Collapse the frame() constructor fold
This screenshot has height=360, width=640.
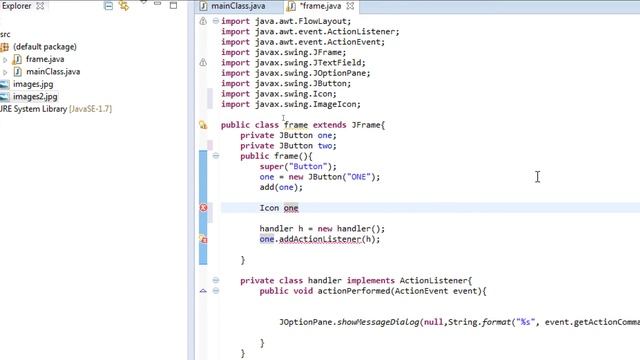[x=216, y=156]
